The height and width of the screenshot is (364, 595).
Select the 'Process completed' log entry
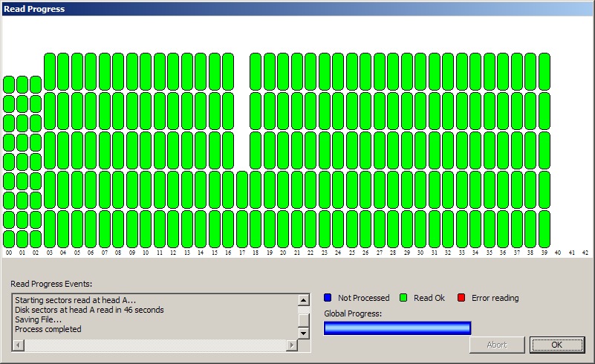click(x=48, y=329)
